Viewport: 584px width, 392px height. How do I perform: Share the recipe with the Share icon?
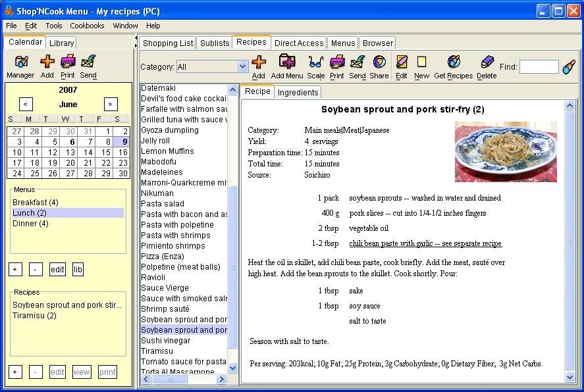click(x=379, y=62)
